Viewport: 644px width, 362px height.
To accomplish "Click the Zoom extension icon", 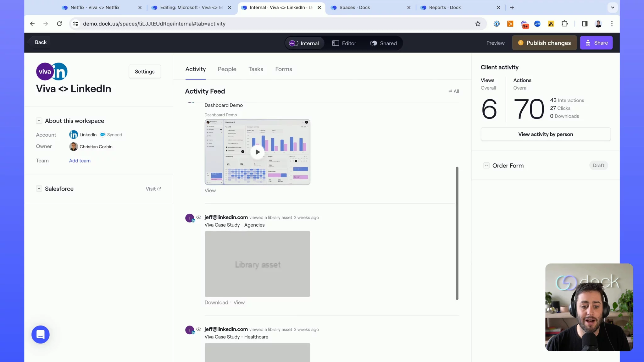I will [537, 24].
